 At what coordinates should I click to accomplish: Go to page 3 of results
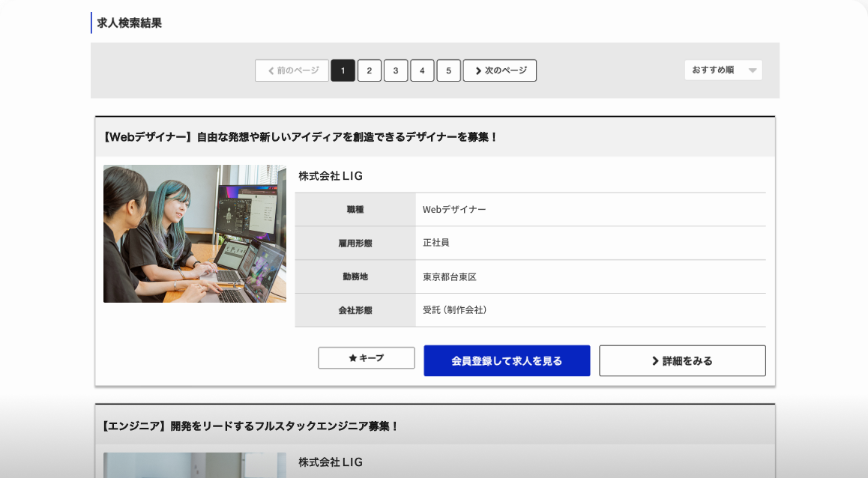coord(396,71)
